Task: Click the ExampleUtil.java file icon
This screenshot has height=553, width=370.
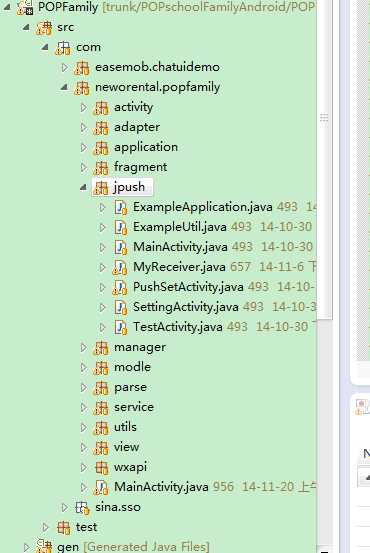Action: (x=120, y=228)
